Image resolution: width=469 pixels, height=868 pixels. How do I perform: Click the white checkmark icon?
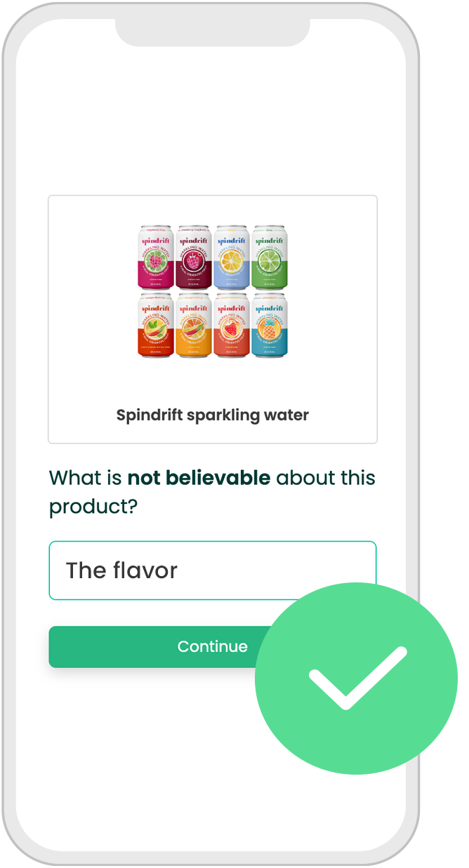(x=357, y=678)
